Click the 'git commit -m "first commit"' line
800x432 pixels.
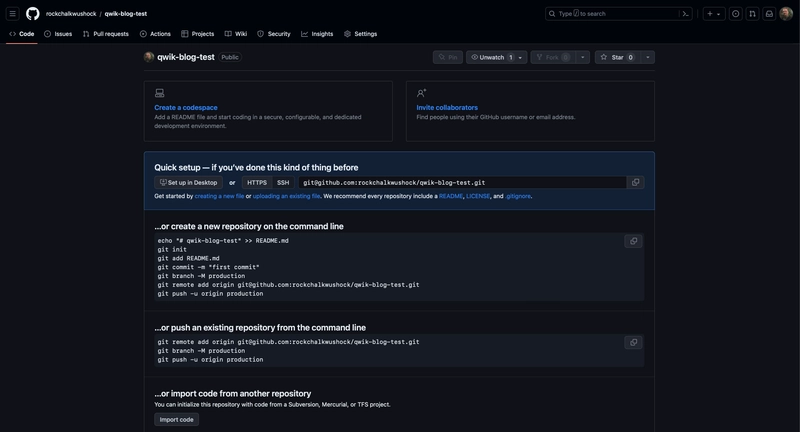click(208, 267)
